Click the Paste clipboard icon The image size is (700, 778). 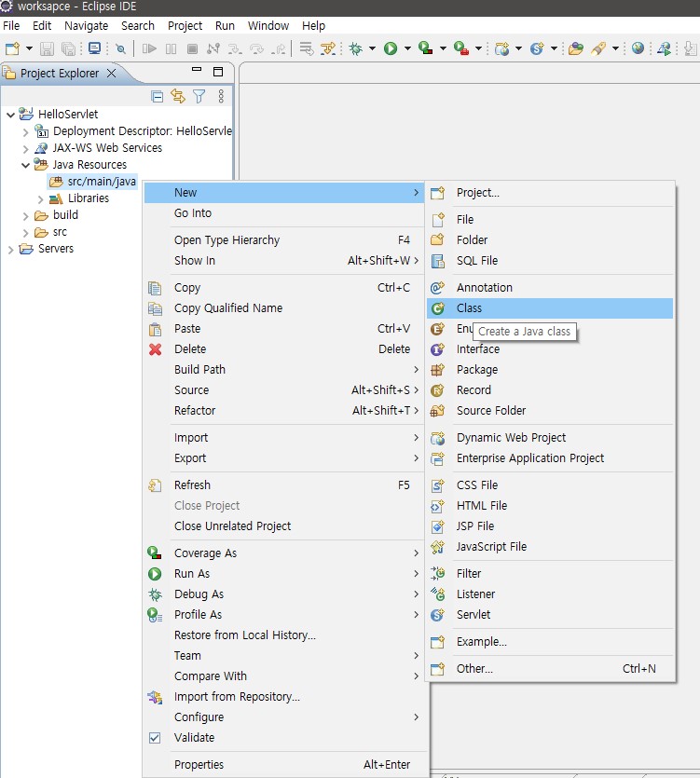(x=155, y=329)
